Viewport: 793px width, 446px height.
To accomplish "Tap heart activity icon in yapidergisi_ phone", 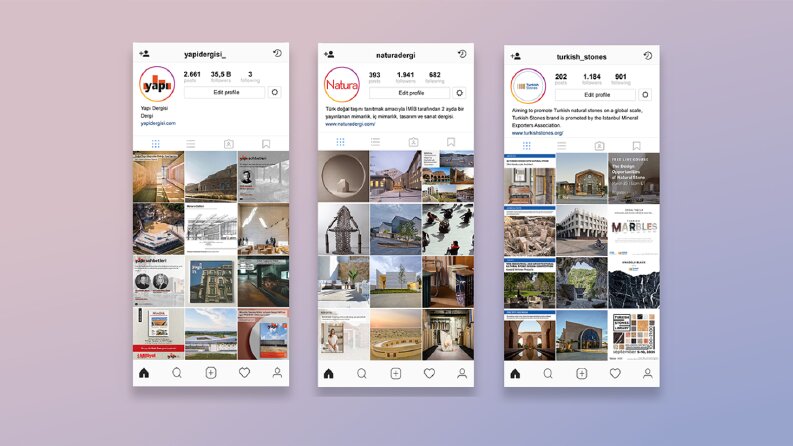I will coord(244,373).
